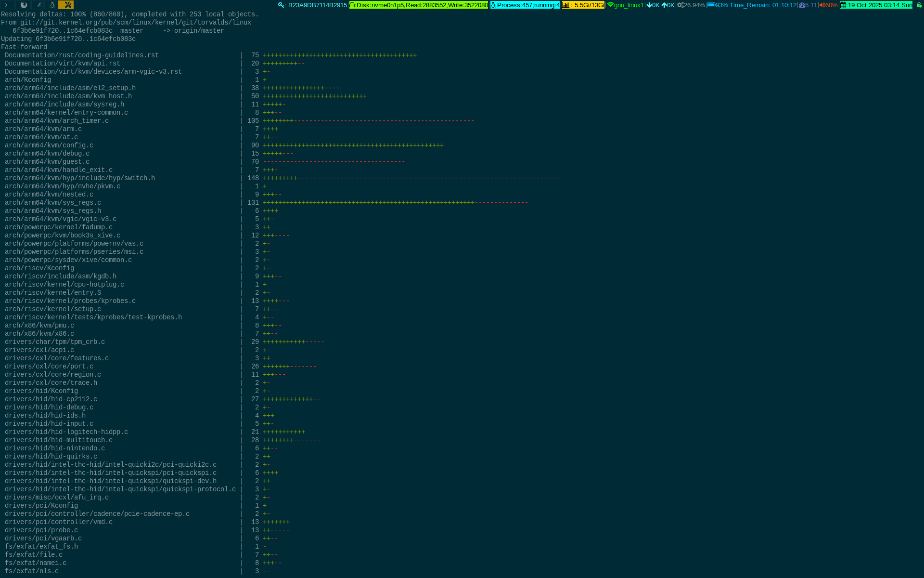Click the arch/arm64/kvm/arch_timer.c line

tap(57, 121)
